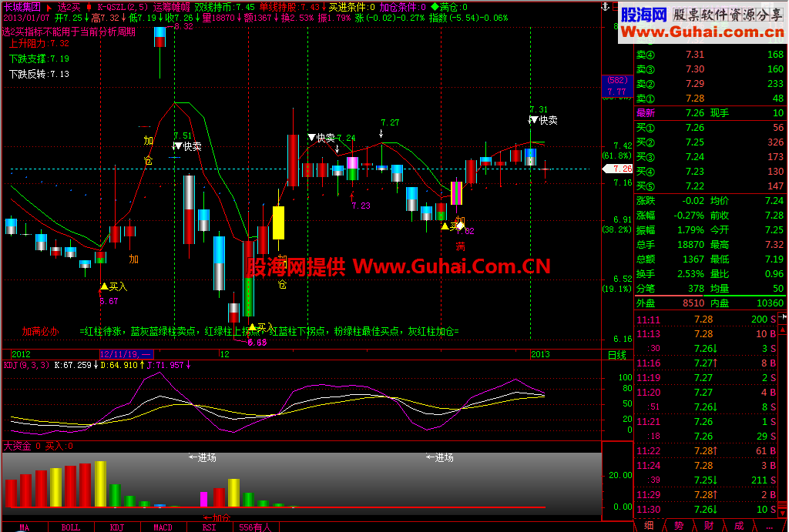The width and height of the screenshot is (789, 532).
Task: Click the blue (582) 7.77 axis box
Action: coord(617,86)
